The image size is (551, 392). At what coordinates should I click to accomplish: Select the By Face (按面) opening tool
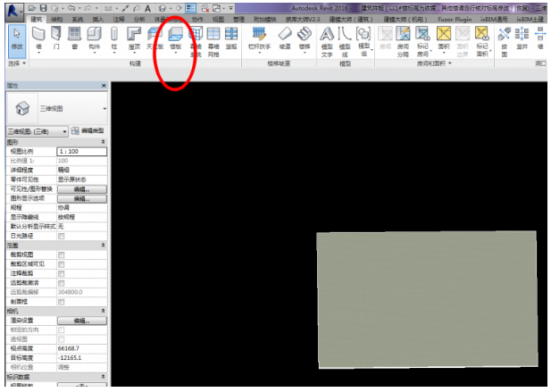point(505,41)
